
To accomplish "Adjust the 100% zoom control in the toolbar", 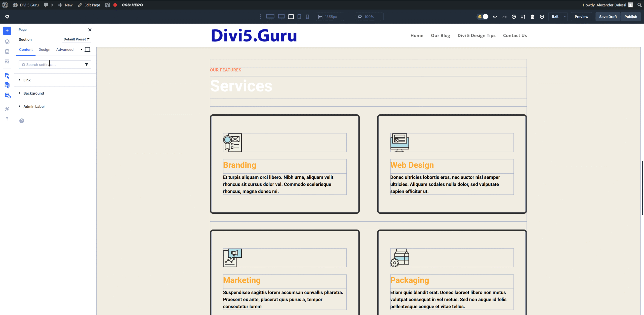I will [369, 17].
